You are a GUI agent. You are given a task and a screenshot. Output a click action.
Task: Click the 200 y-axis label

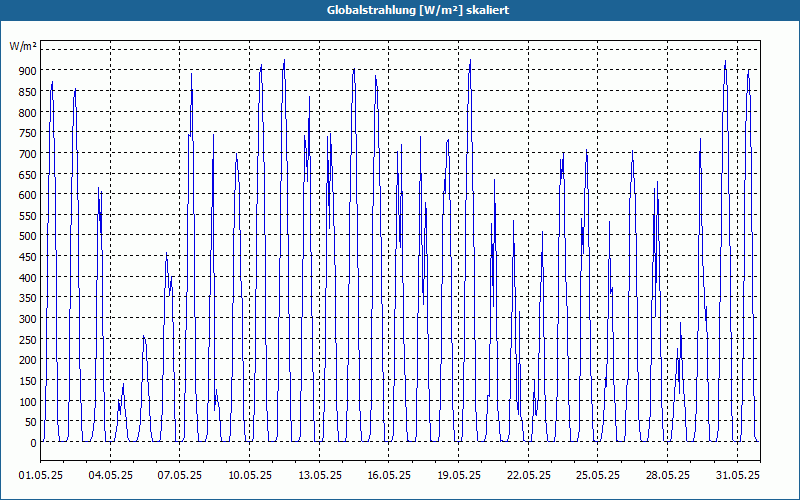[28, 361]
